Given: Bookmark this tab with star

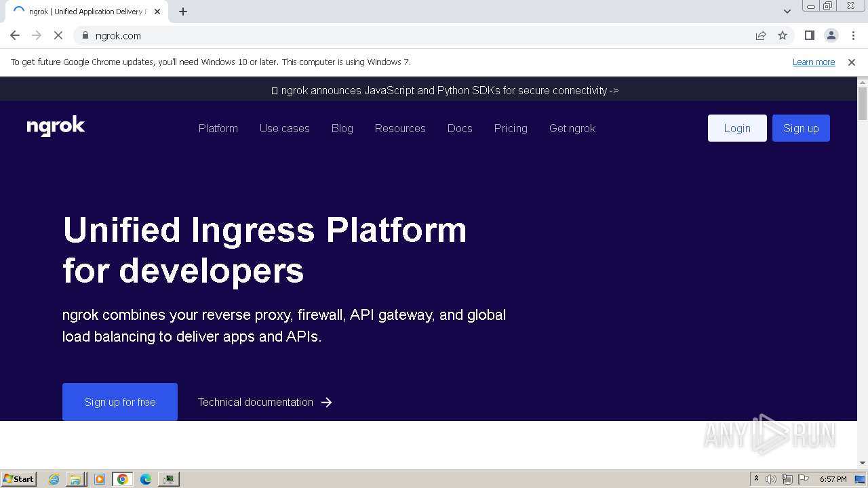Looking at the screenshot, I should 783,36.
